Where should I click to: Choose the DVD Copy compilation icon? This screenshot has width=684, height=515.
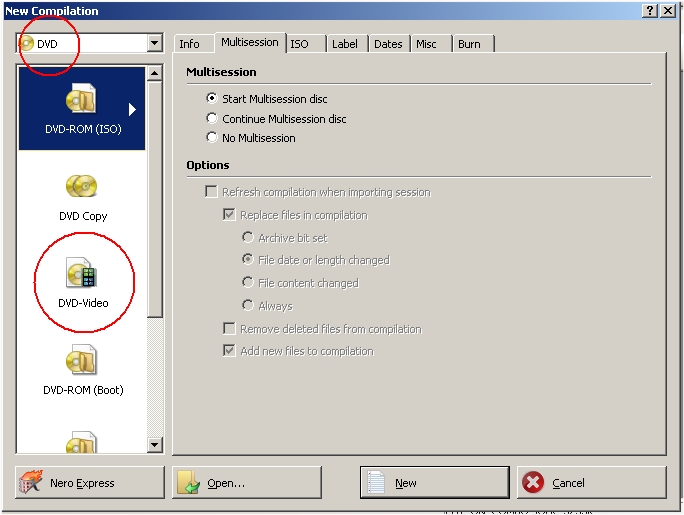coord(82,186)
